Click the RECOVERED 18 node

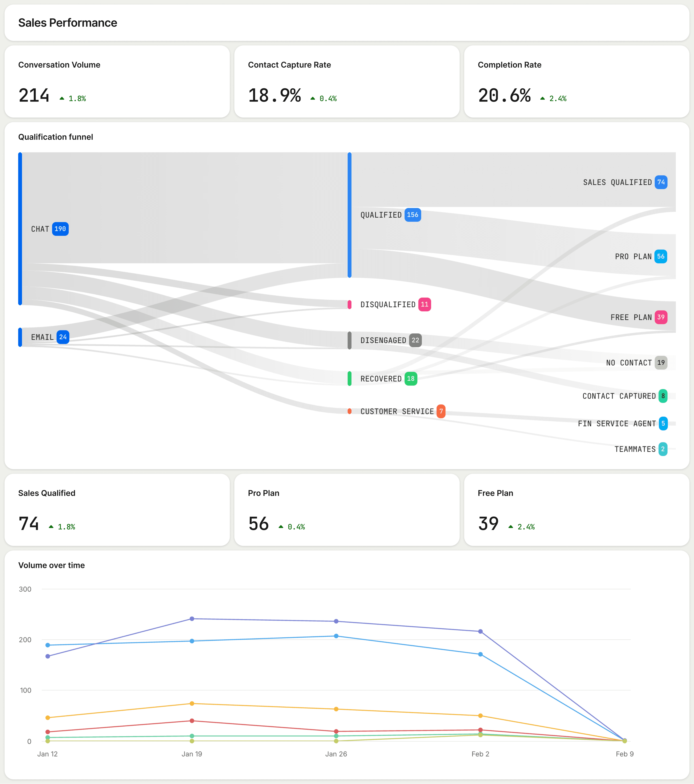(389, 379)
